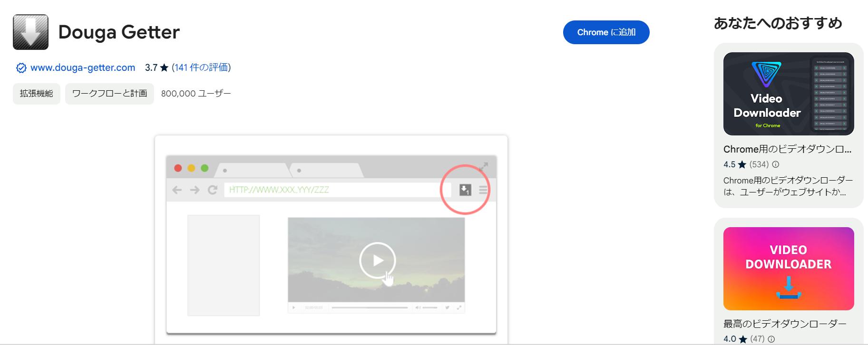Open the 最高のビデオダウンローダー title
Image resolution: width=868 pixels, height=345 pixels.
pos(785,324)
